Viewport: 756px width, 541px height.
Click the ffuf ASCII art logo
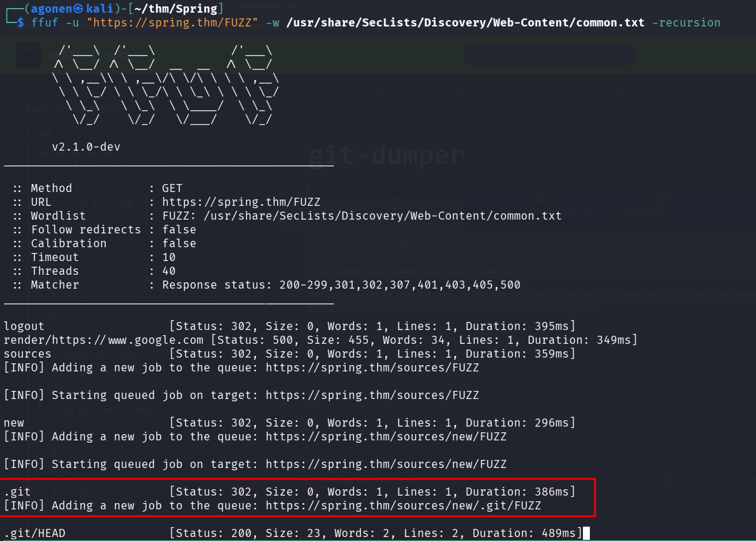click(165, 85)
